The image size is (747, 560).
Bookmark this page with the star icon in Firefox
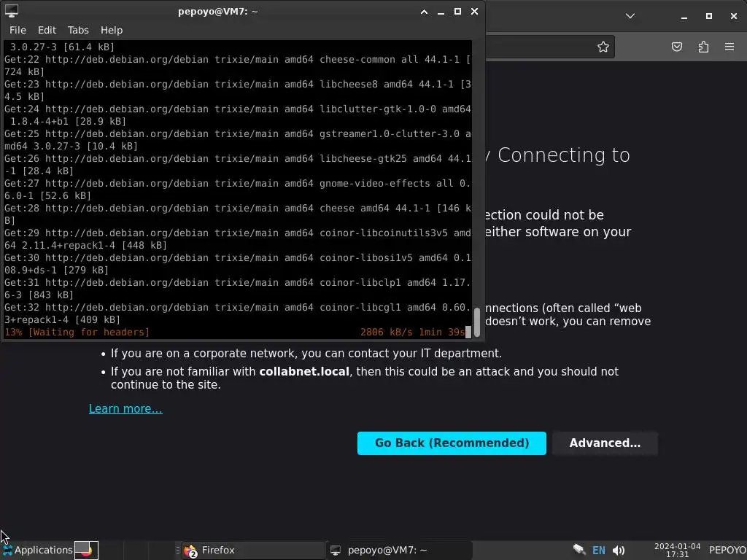603,47
